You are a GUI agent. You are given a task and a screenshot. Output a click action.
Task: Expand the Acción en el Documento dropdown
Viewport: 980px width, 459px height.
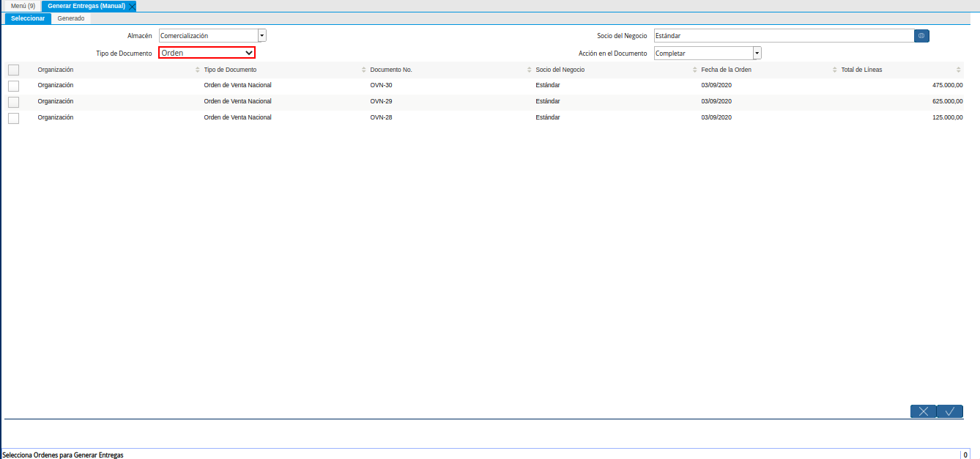click(x=757, y=53)
